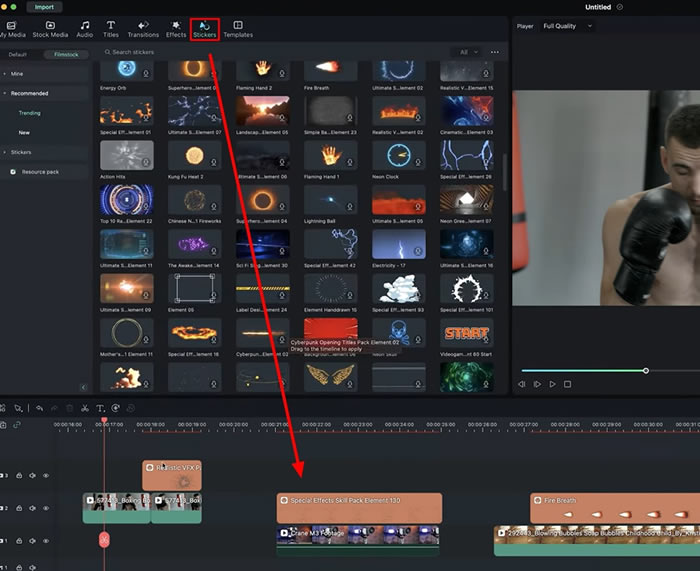Select the Neon Skull sticker thumbnail
700x571 pixels.
pos(399,333)
